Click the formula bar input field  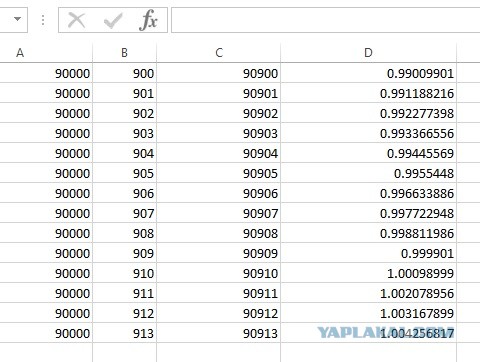[326, 20]
